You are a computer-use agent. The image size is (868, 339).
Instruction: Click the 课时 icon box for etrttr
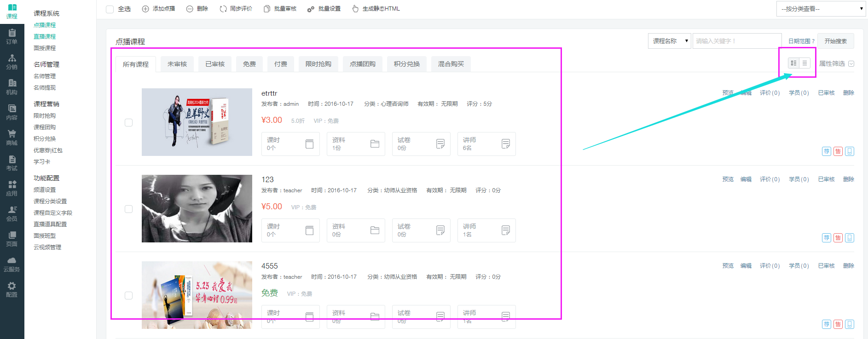tap(290, 144)
